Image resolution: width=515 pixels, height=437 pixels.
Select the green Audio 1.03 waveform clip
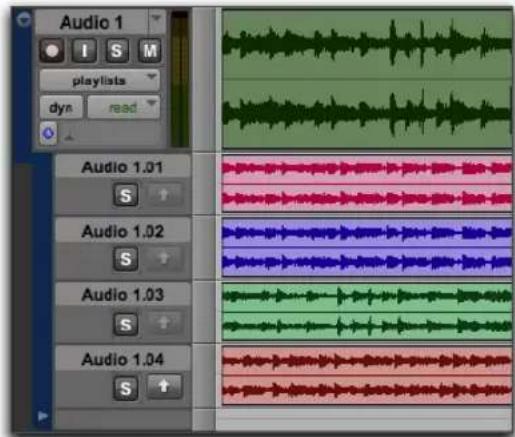click(x=367, y=312)
